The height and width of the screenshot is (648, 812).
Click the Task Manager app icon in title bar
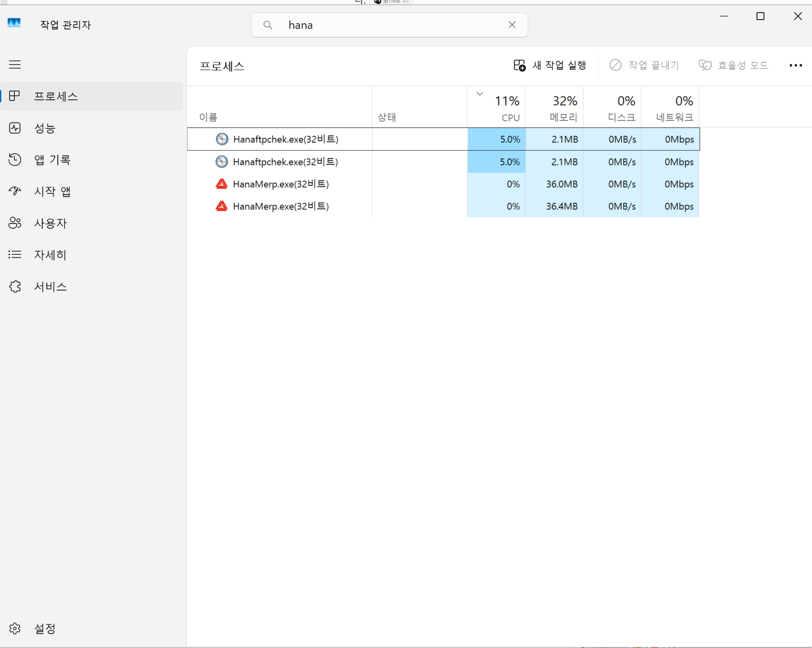click(x=14, y=23)
